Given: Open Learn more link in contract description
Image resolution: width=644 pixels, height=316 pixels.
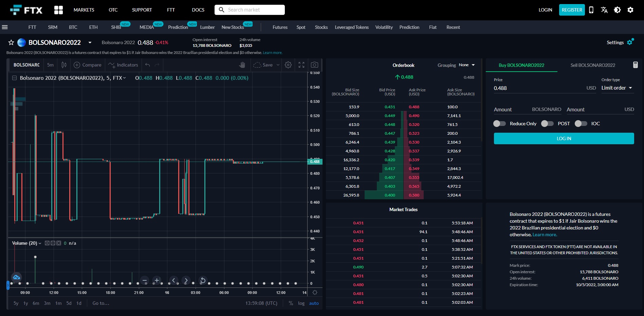Looking at the screenshot, I should coord(545,235).
